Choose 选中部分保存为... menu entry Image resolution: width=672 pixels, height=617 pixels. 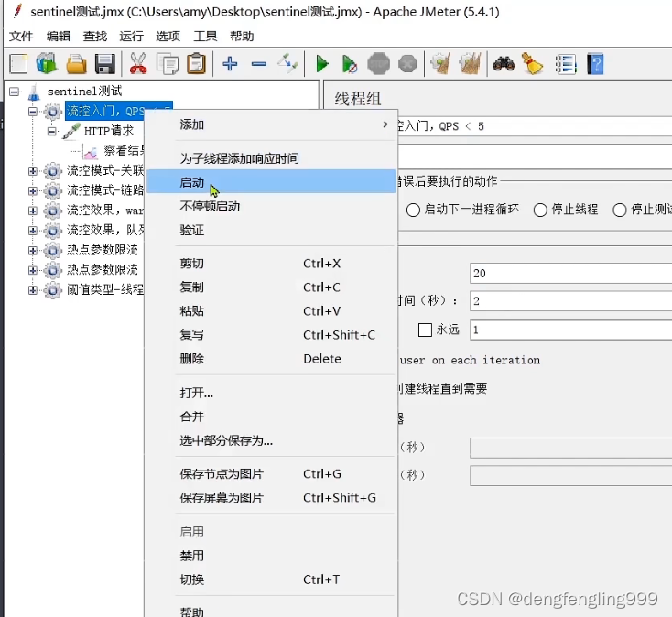(271, 440)
